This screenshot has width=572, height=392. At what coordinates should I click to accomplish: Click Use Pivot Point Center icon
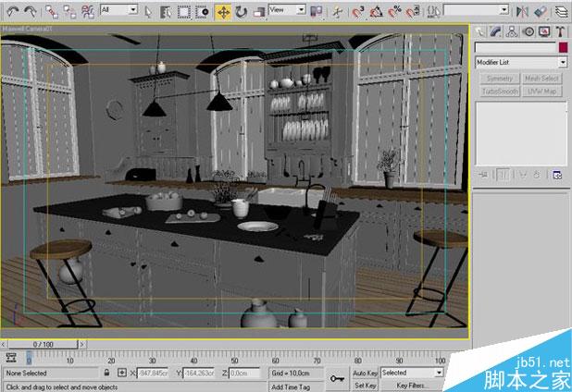316,12
